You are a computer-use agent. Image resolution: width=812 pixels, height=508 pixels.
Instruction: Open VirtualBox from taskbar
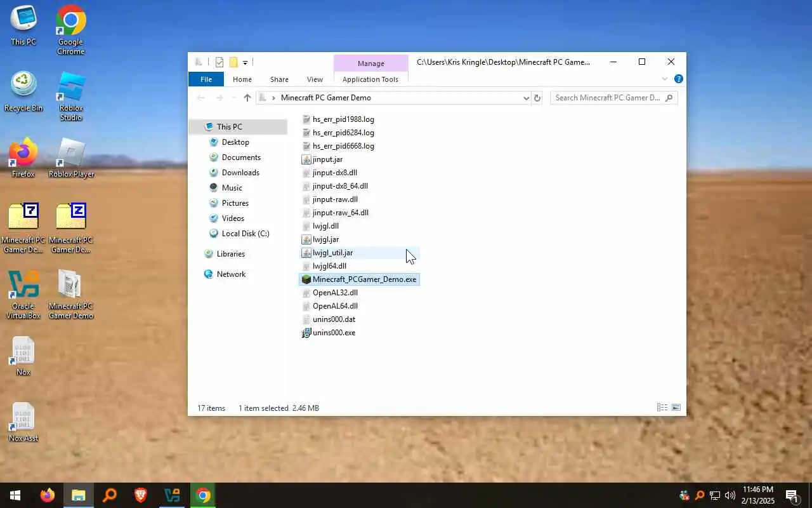click(x=172, y=495)
